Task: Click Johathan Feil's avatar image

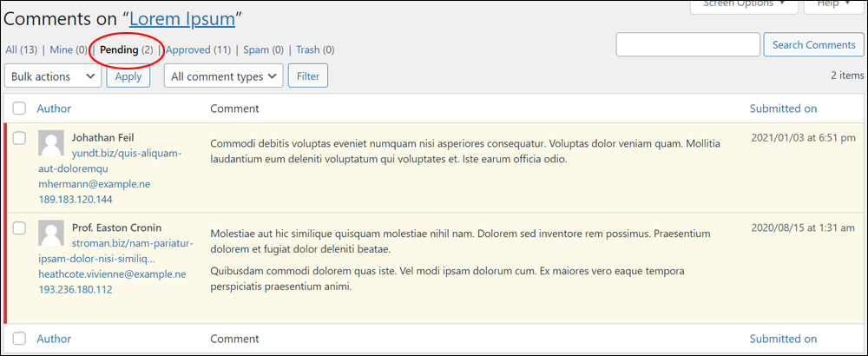Action: pos(51,143)
